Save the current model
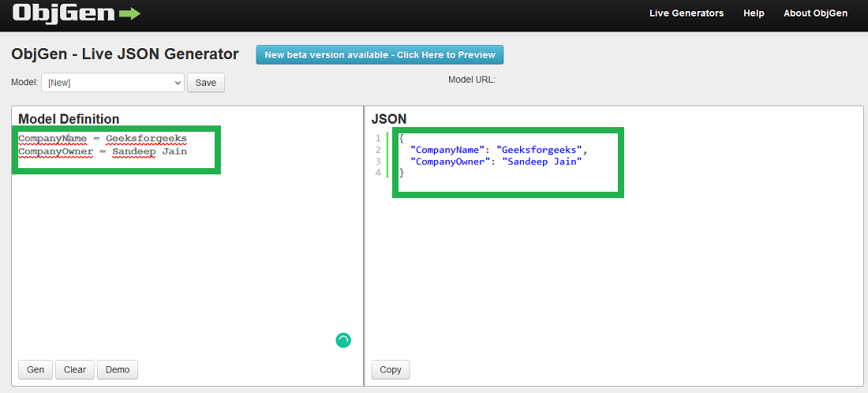The image size is (868, 393). click(206, 83)
